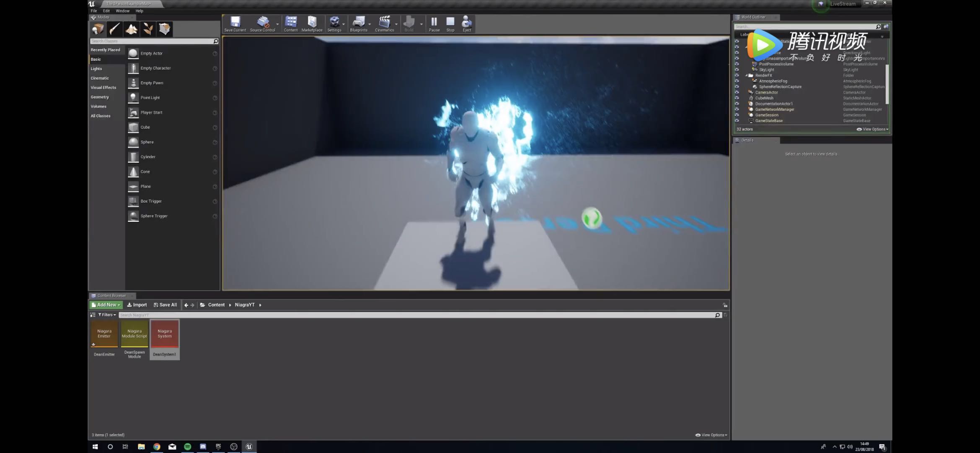The width and height of the screenshot is (980, 453).
Task: Select the Lights category in Modes panel
Action: click(96, 68)
